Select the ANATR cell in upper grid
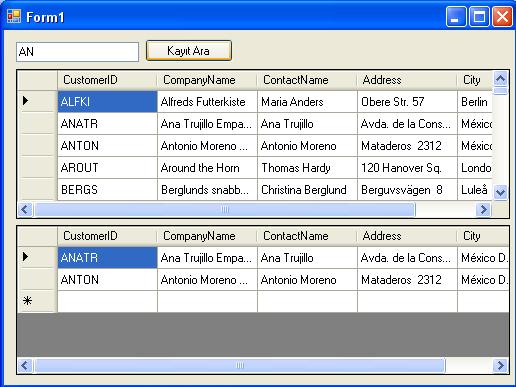 tap(107, 124)
